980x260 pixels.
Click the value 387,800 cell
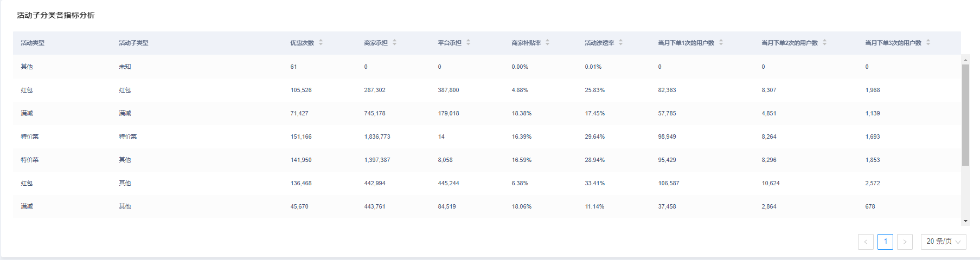point(449,90)
